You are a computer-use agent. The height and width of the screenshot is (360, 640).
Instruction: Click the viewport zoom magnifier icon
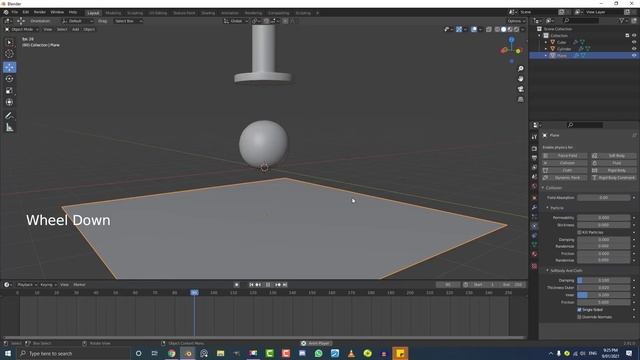pos(520,69)
